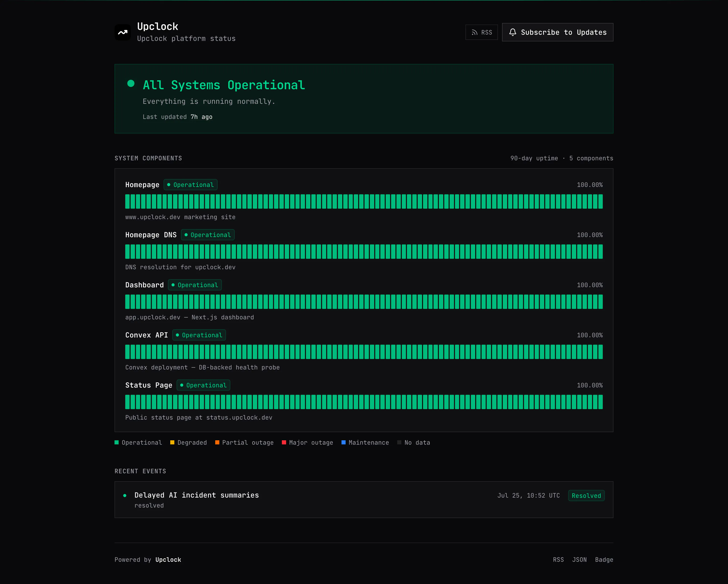Click the Dashboard component name
The image size is (728, 584).
pyautogui.click(x=144, y=285)
